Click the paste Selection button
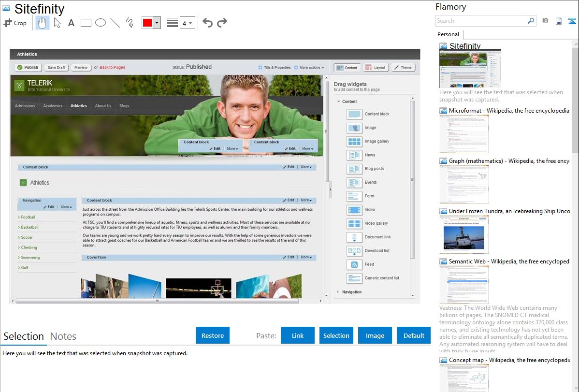Viewport: 579px width, 392px height. [x=336, y=335]
